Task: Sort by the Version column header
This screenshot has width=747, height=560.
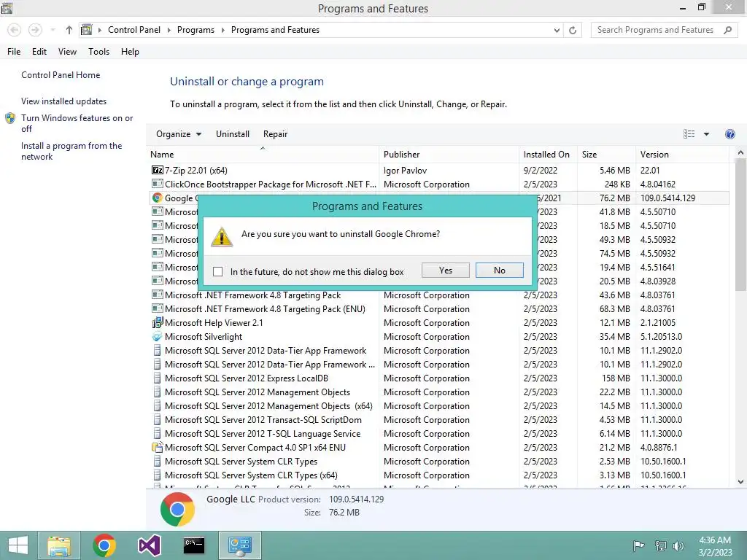Action: coord(682,155)
